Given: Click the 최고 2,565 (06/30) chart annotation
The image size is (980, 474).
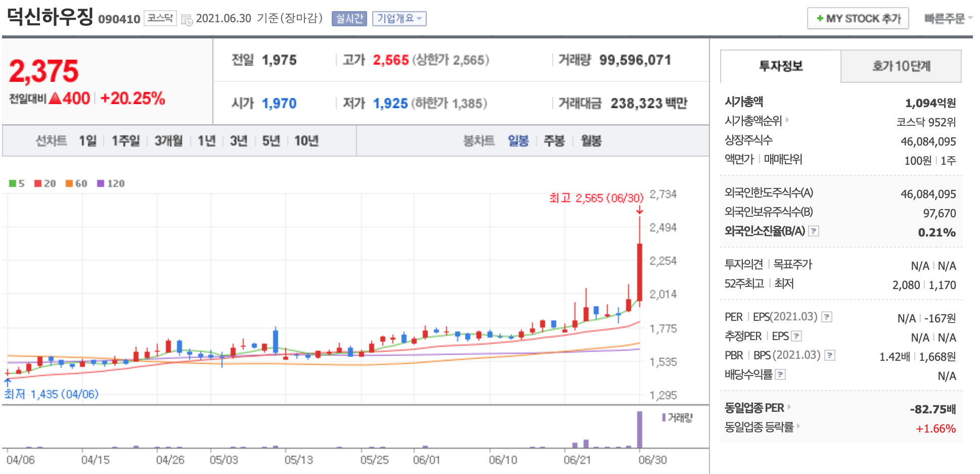Looking at the screenshot, I should (x=597, y=198).
